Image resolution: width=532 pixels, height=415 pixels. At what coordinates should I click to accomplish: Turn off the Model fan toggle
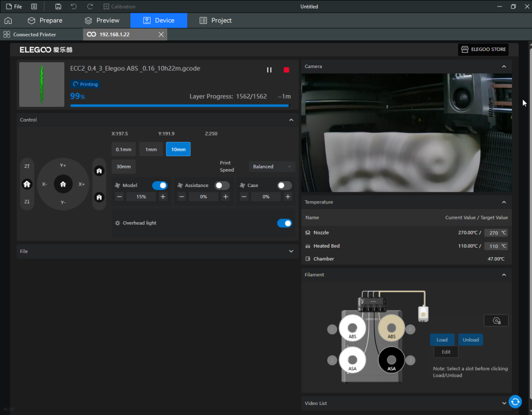tap(160, 185)
